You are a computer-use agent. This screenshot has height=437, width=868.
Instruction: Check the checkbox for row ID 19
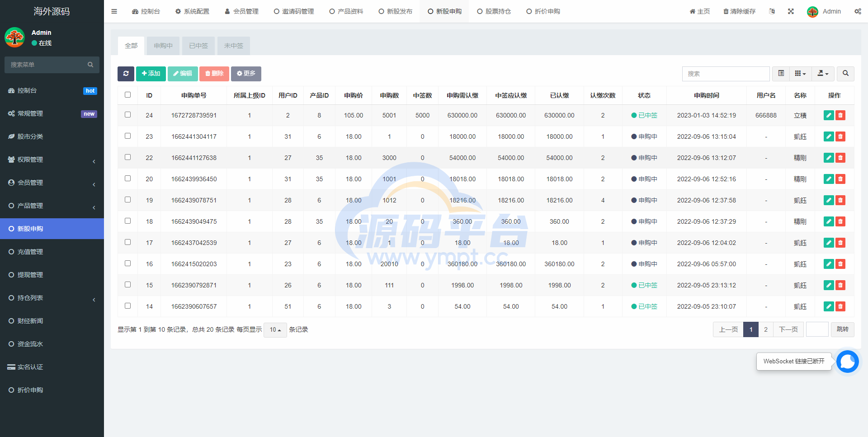(x=127, y=200)
